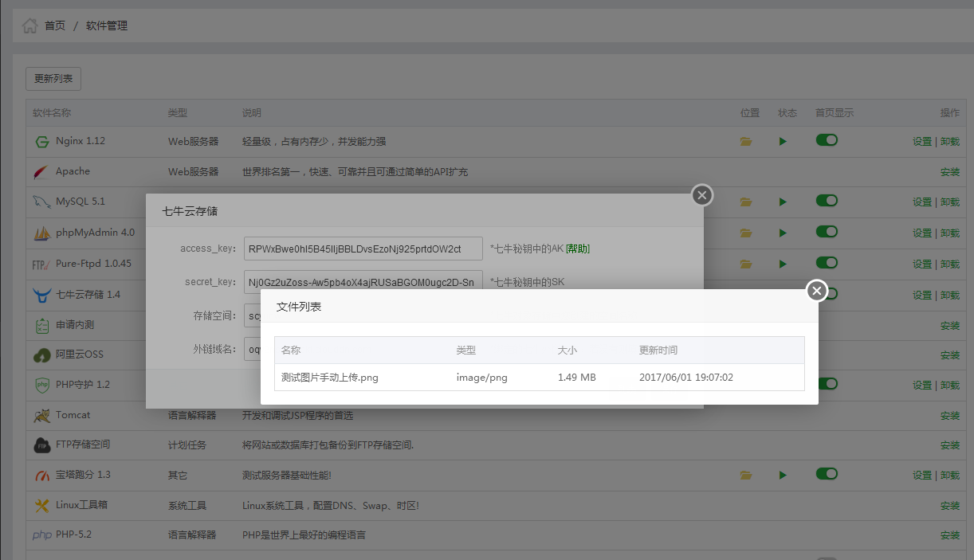
Task: Click the 宝塔跑分 1.3 gauge icon
Action: point(41,476)
